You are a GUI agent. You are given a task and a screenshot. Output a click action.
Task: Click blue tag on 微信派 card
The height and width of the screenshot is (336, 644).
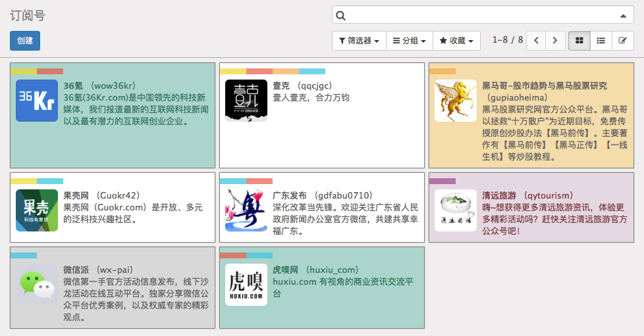click(x=24, y=256)
